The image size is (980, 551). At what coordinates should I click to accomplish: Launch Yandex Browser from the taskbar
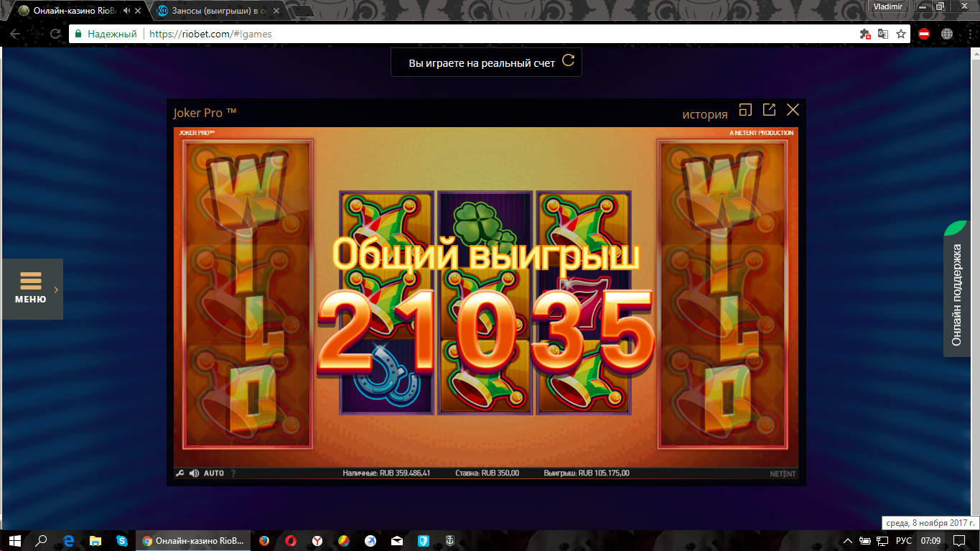[x=317, y=540]
